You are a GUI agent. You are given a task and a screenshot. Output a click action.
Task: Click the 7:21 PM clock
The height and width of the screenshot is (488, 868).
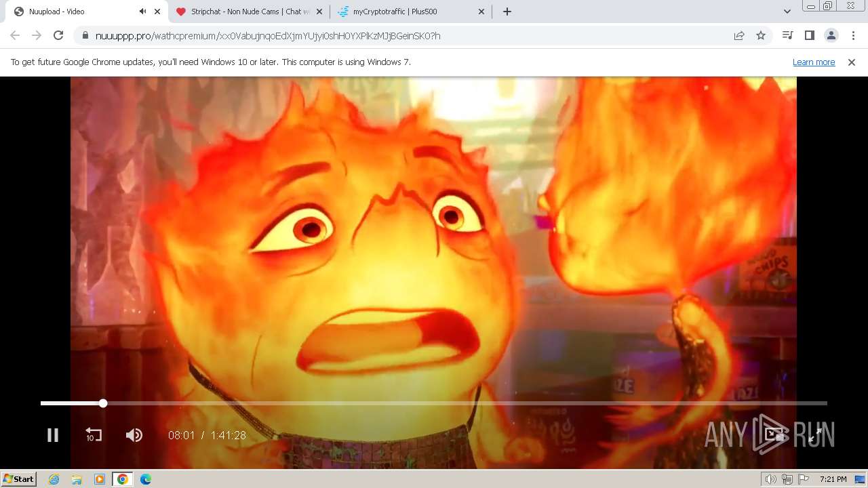click(x=833, y=479)
